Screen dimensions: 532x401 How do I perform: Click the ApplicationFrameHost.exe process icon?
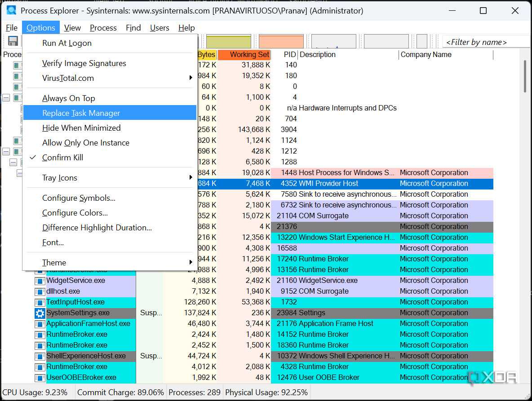click(x=40, y=324)
